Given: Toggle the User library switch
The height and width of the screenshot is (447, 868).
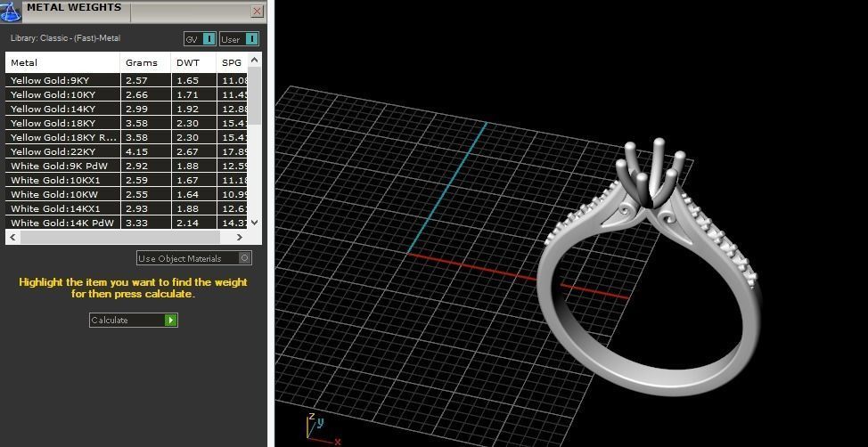Looking at the screenshot, I should (239, 39).
